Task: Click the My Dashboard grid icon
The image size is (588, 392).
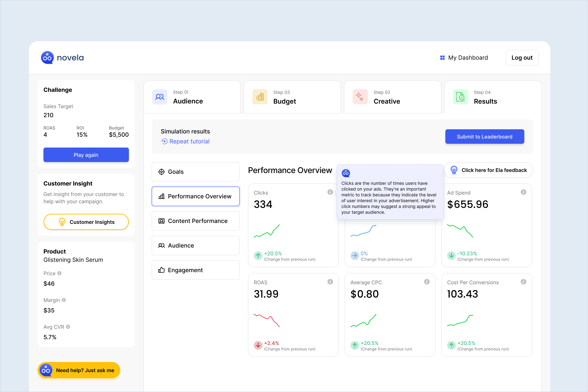Action: pos(442,58)
